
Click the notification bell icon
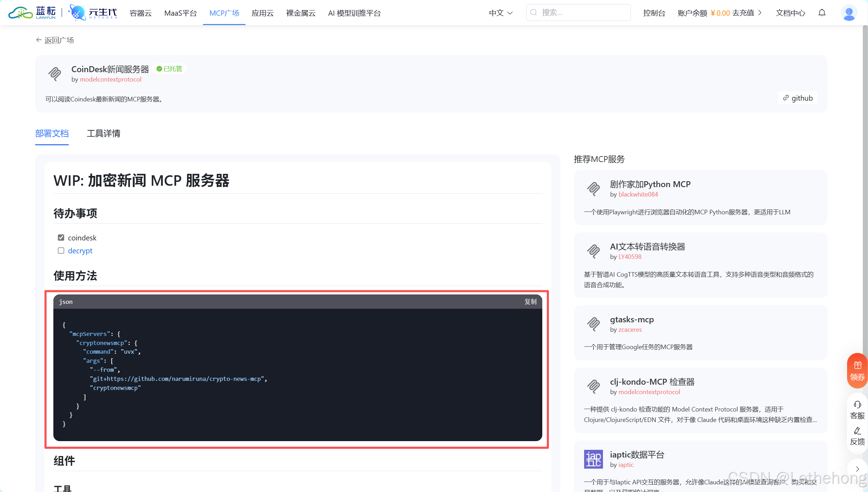[822, 13]
